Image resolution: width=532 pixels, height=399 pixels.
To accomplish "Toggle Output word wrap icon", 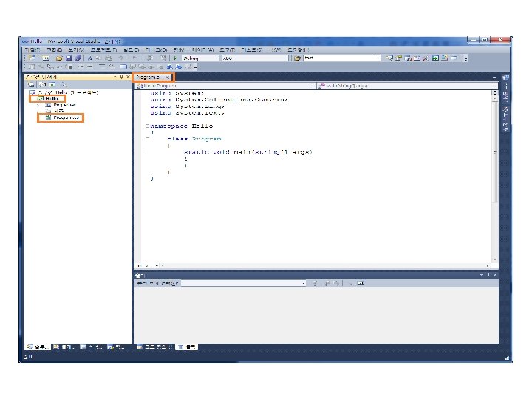I will pos(361,283).
